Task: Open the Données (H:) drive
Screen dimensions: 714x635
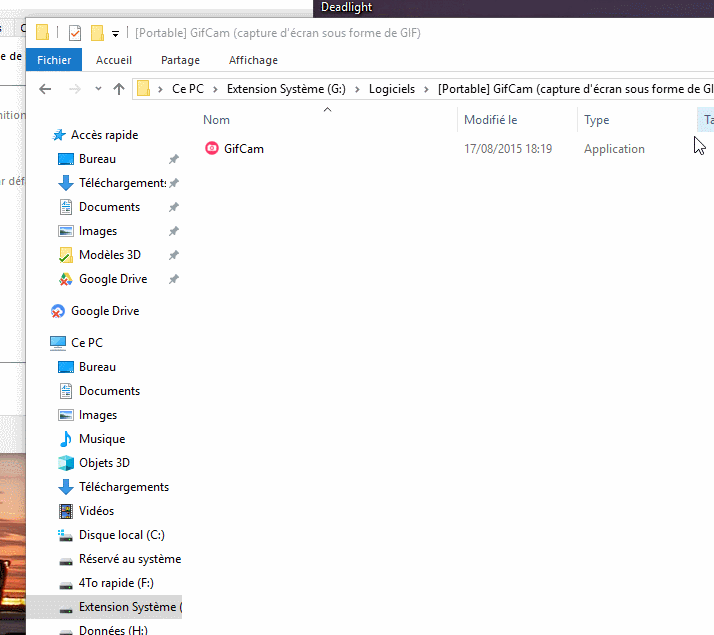Action: tap(113, 630)
